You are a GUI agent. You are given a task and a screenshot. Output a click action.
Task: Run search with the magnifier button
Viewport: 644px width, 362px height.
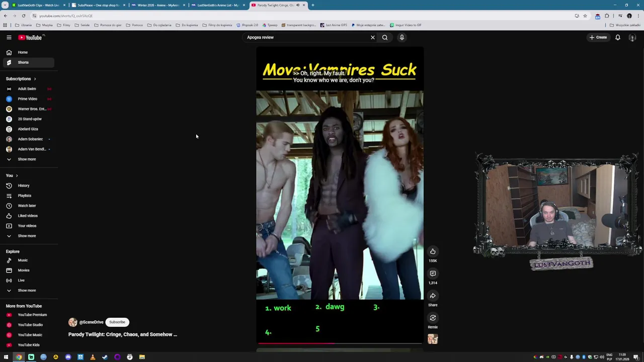click(385, 37)
